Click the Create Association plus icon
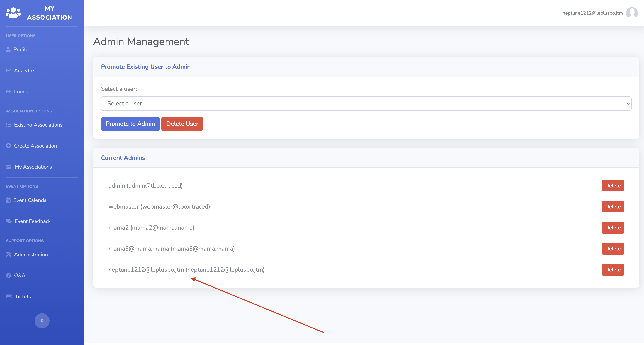Image resolution: width=644 pixels, height=345 pixels. [x=8, y=145]
